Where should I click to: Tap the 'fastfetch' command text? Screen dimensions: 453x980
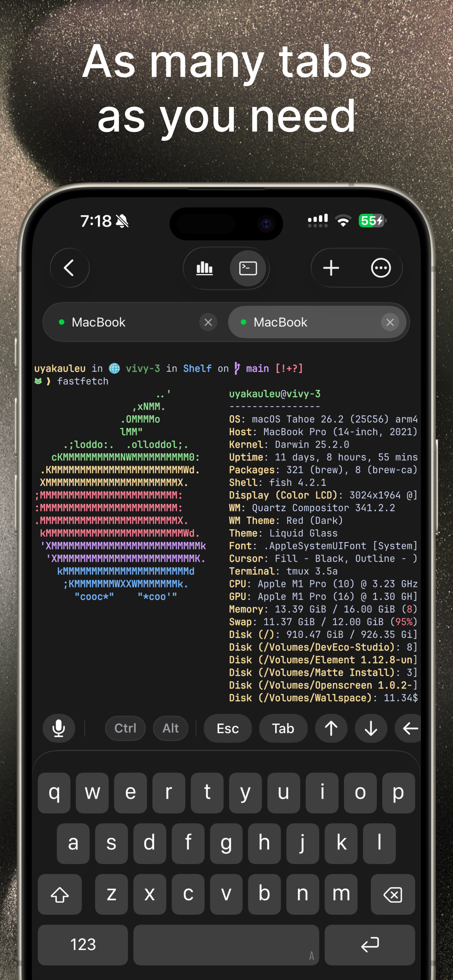pos(83,381)
